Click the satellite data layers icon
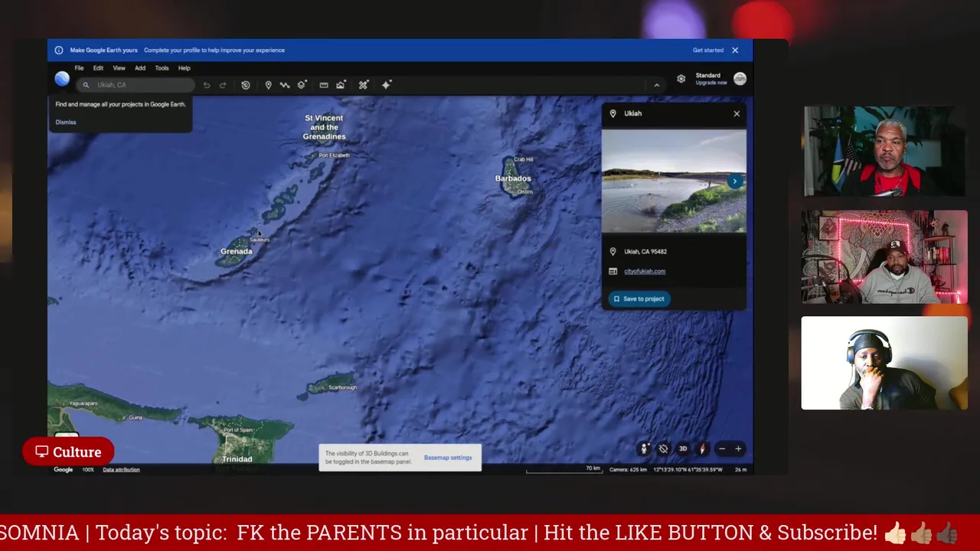 [364, 85]
